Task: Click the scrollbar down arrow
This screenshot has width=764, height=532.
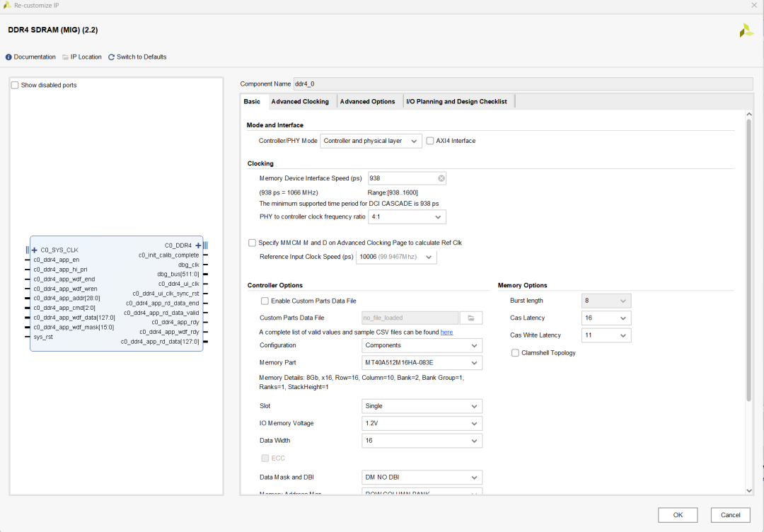Action: [x=749, y=490]
